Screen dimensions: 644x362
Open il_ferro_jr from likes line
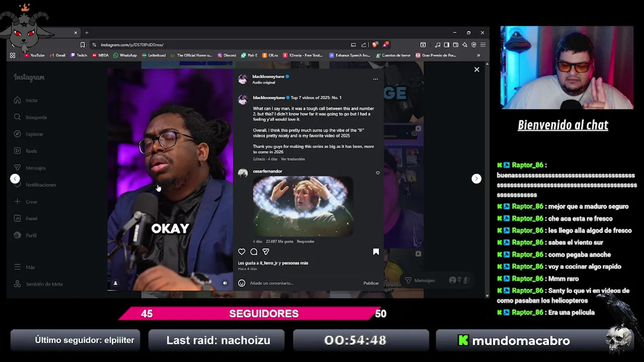[x=270, y=263]
